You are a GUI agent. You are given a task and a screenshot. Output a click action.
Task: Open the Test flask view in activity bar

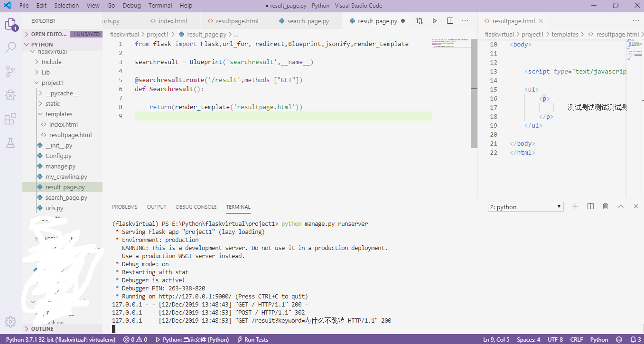10,142
